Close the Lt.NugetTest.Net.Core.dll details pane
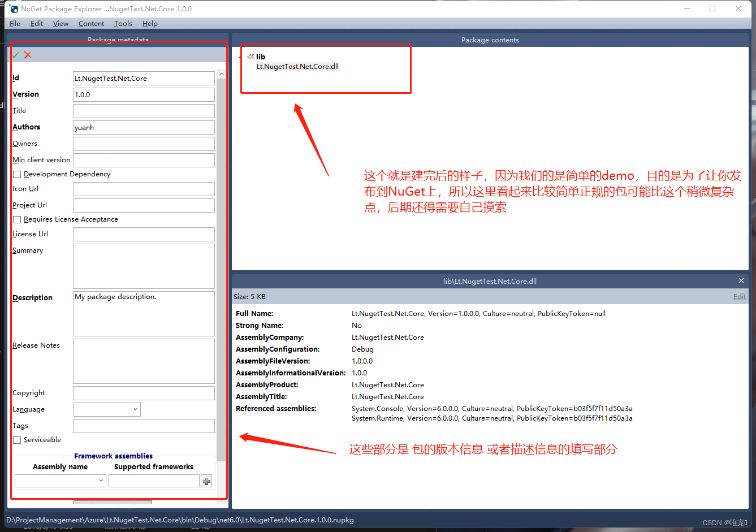 [x=741, y=280]
